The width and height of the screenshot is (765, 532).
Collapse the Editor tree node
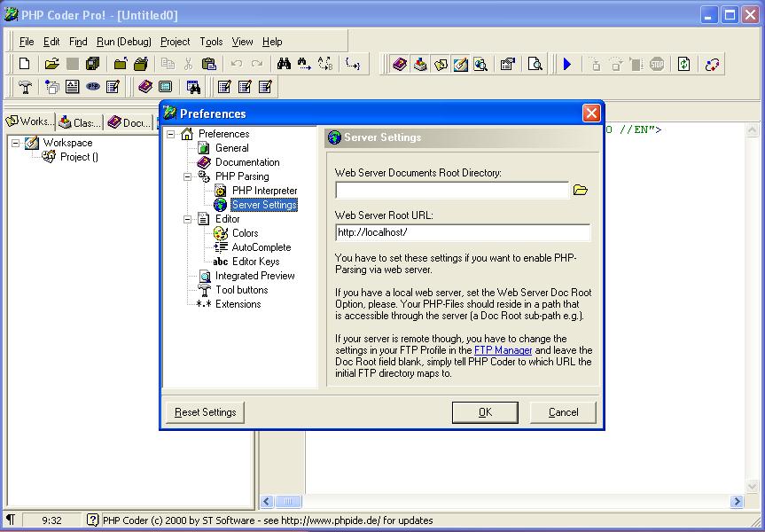coord(187,219)
